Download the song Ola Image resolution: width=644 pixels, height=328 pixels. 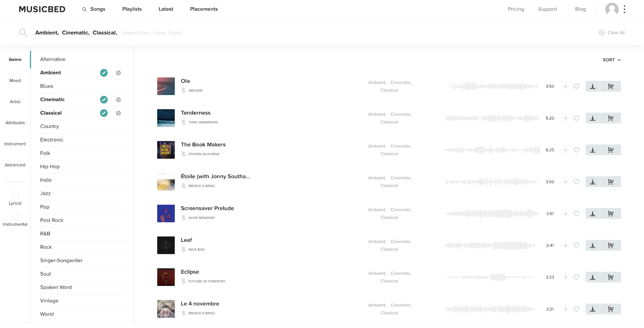click(x=592, y=86)
